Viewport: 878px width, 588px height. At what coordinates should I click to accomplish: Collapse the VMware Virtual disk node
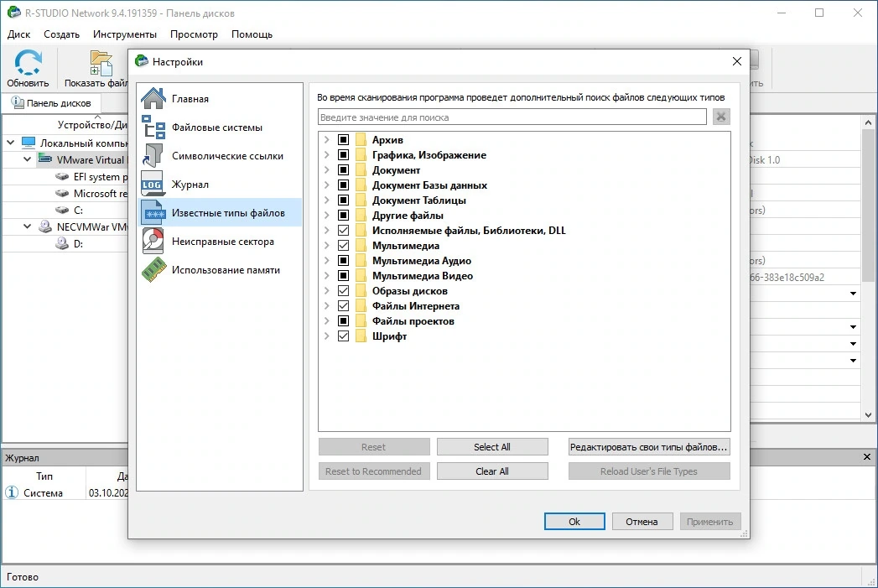coord(27,159)
